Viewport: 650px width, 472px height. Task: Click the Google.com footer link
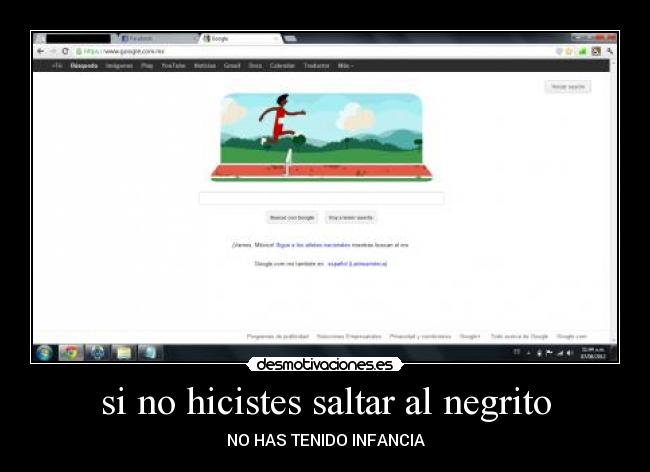tap(572, 336)
